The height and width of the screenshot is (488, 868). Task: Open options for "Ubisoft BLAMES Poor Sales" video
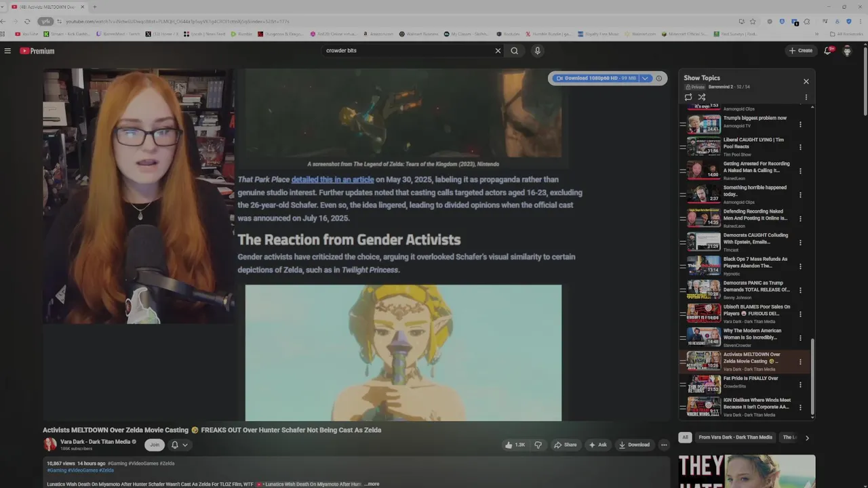pos(800,314)
